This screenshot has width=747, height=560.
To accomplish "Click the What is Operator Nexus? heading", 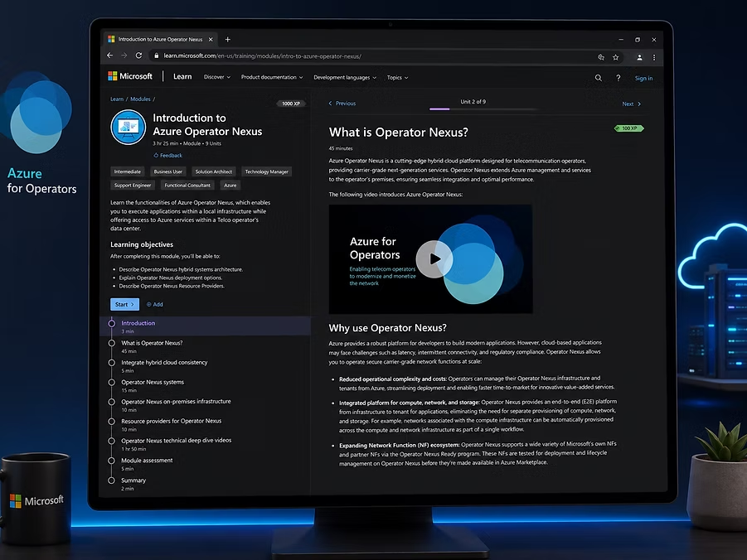I will pos(398,132).
